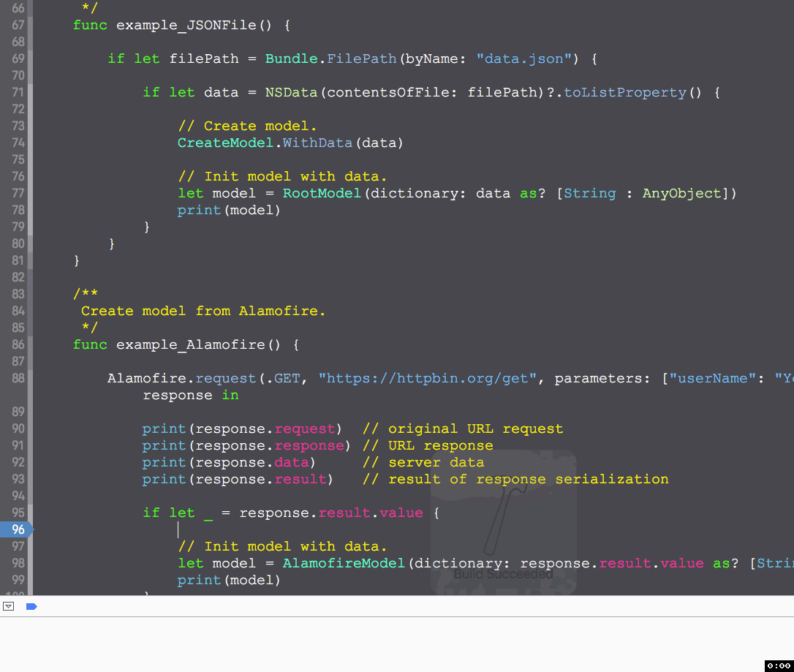Viewport: 794px width, 672px height.
Task: Click the "// original URL request" comment
Action: coord(463,429)
